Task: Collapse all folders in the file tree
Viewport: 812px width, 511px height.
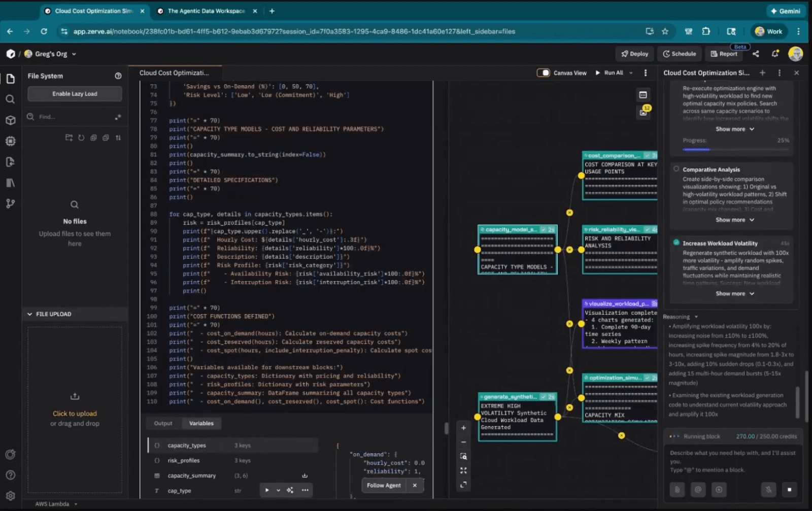Action: (106, 138)
